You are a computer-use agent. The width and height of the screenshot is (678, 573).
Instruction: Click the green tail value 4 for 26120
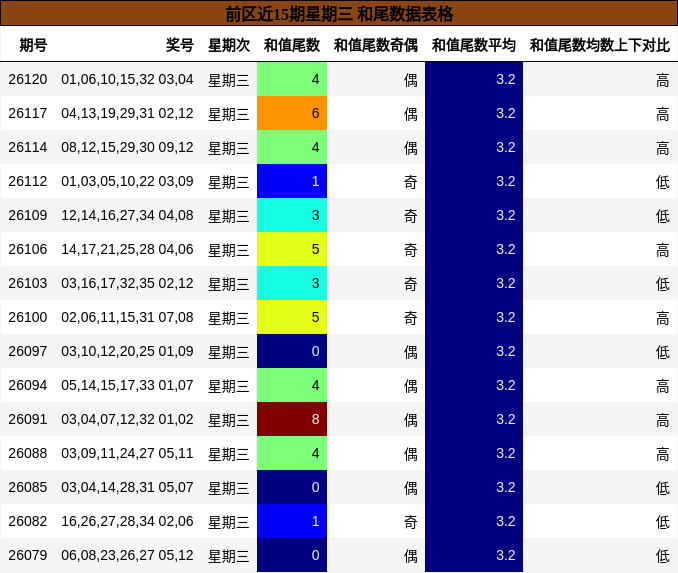292,79
